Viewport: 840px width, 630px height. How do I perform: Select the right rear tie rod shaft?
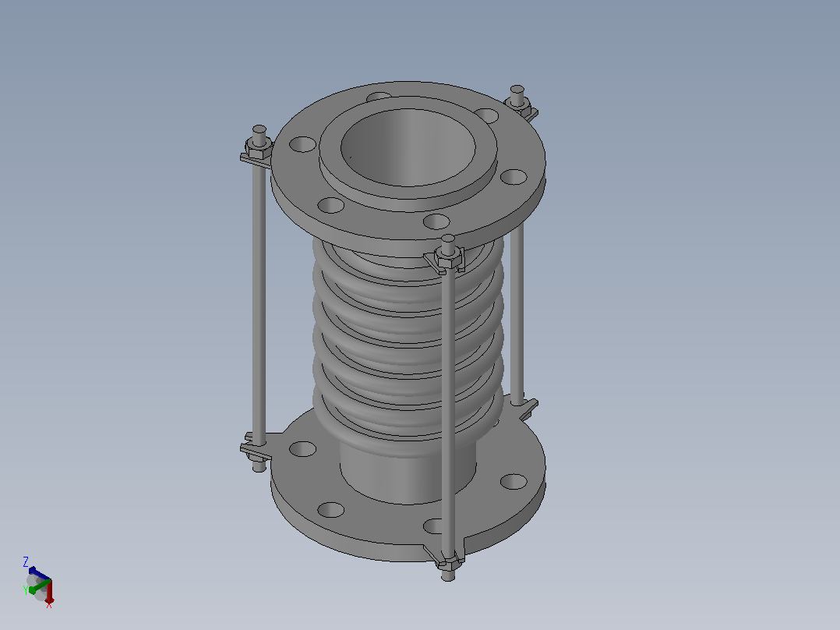pos(517,313)
